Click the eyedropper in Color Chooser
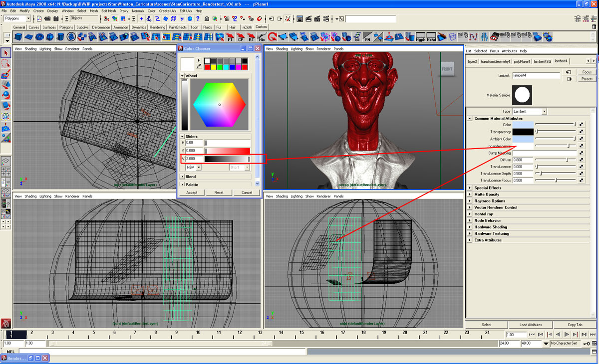This screenshot has width=599, height=364. pos(199,66)
